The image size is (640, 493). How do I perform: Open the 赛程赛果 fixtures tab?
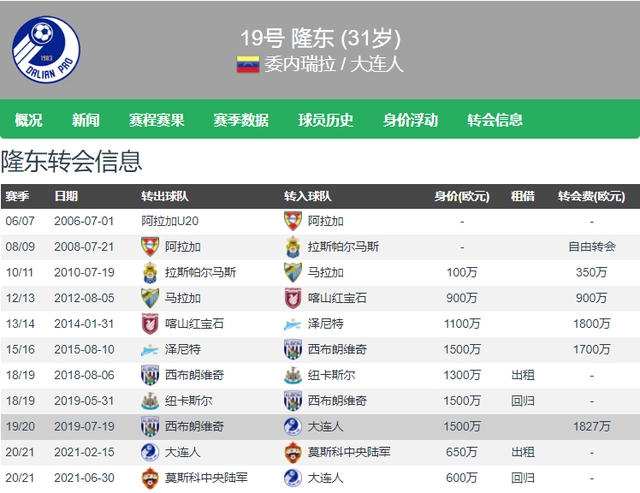[157, 120]
